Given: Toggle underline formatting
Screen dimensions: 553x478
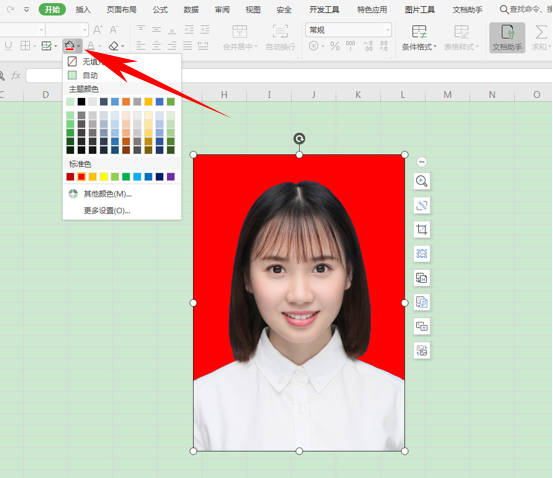Looking at the screenshot, I should click(8, 46).
